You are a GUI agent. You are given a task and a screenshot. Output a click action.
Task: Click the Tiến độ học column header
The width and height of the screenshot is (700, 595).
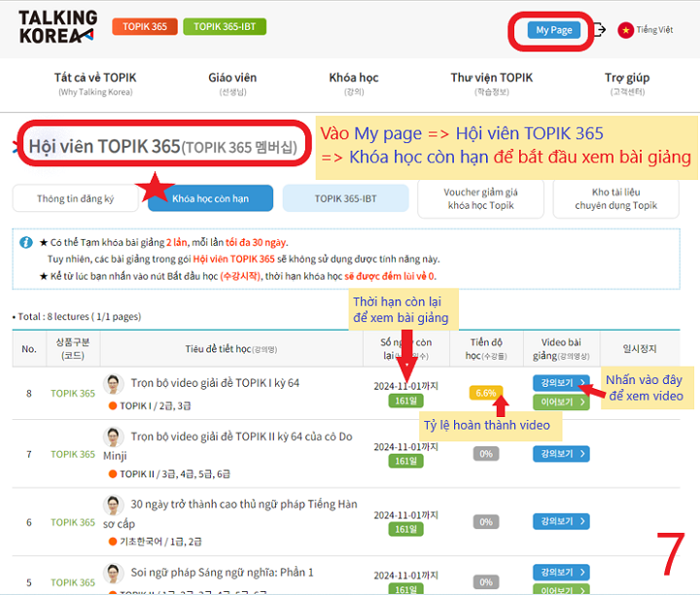point(486,349)
